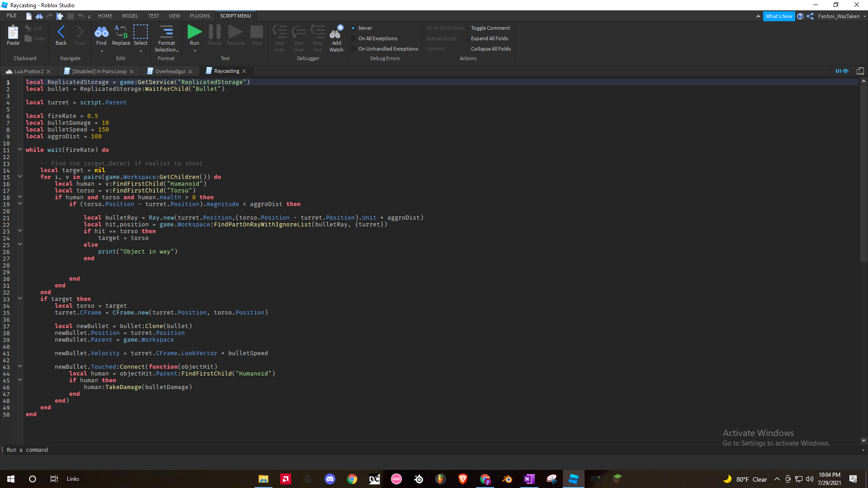Collapse the for loop fold at line 15

pos(20,176)
